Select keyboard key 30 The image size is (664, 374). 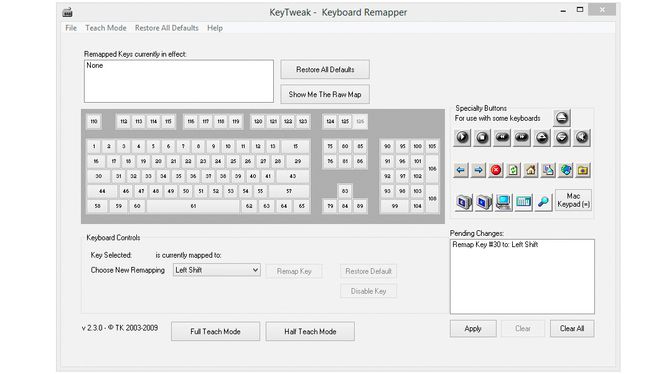[99, 176]
